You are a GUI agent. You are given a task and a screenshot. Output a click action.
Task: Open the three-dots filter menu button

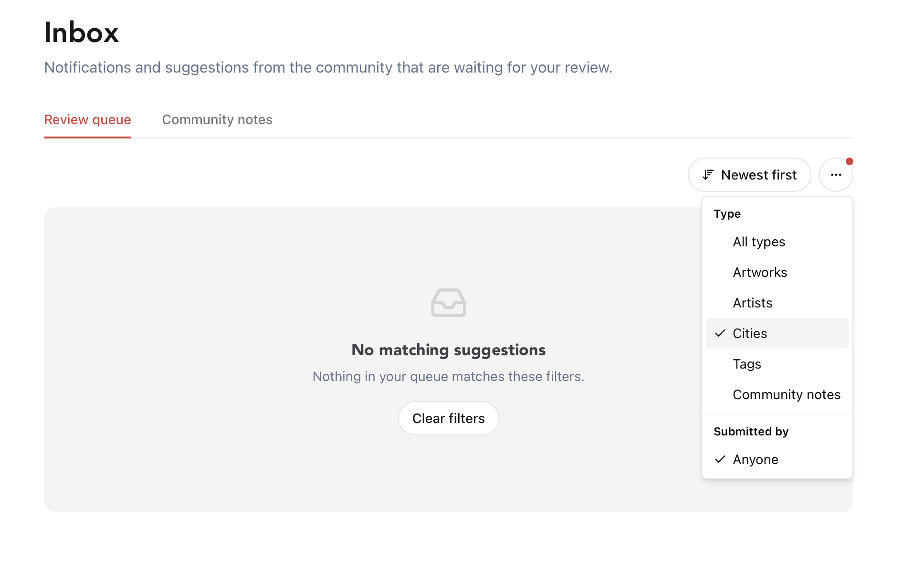836,175
